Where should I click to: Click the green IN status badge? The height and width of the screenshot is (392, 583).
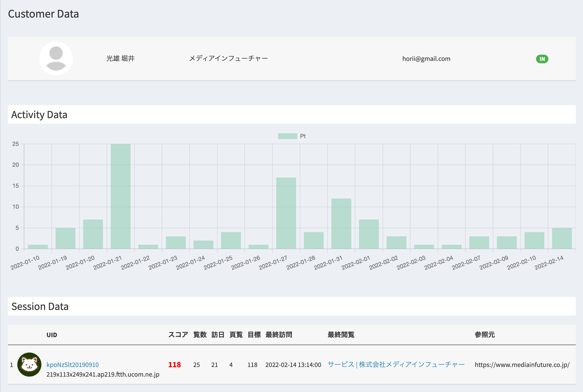pyautogui.click(x=542, y=59)
